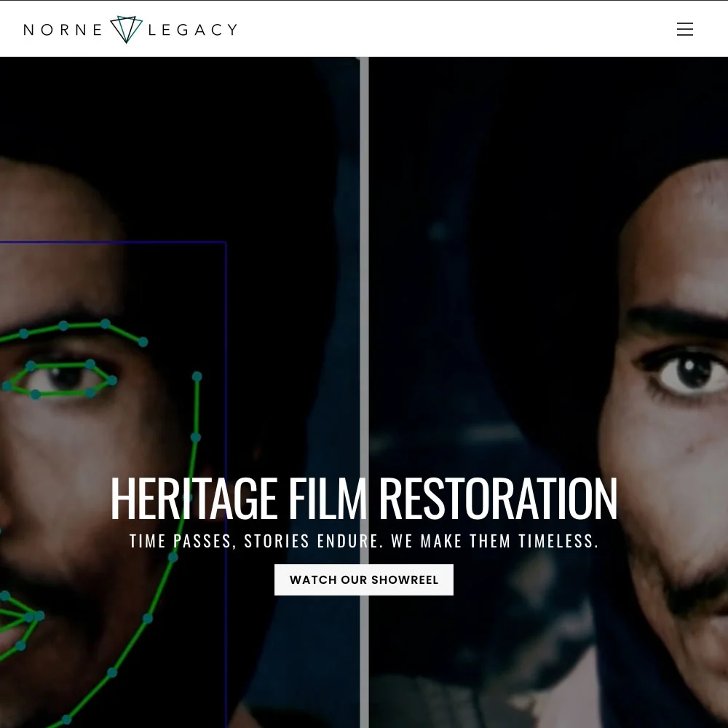Click the Norne Legacy logo
Viewport: 728px width, 728px height.
(130, 29)
